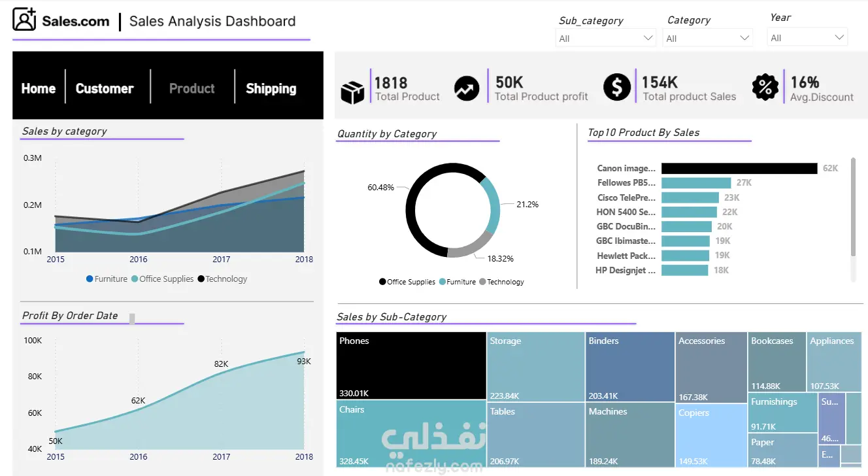868x476 pixels.
Task: Click the Top10 Product chart scrollbar
Action: (x=853, y=207)
